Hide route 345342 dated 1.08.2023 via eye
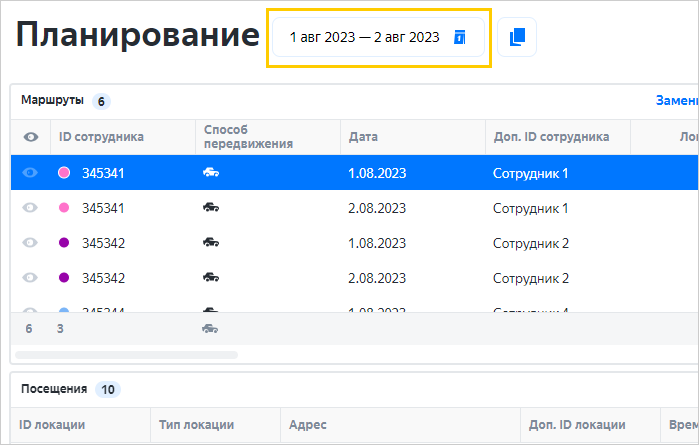This screenshot has height=445, width=699. (30, 243)
